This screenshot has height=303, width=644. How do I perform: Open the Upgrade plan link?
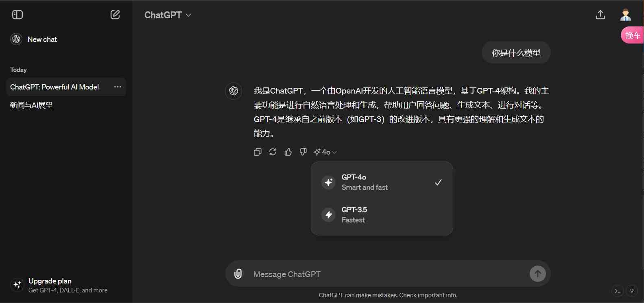click(66, 285)
